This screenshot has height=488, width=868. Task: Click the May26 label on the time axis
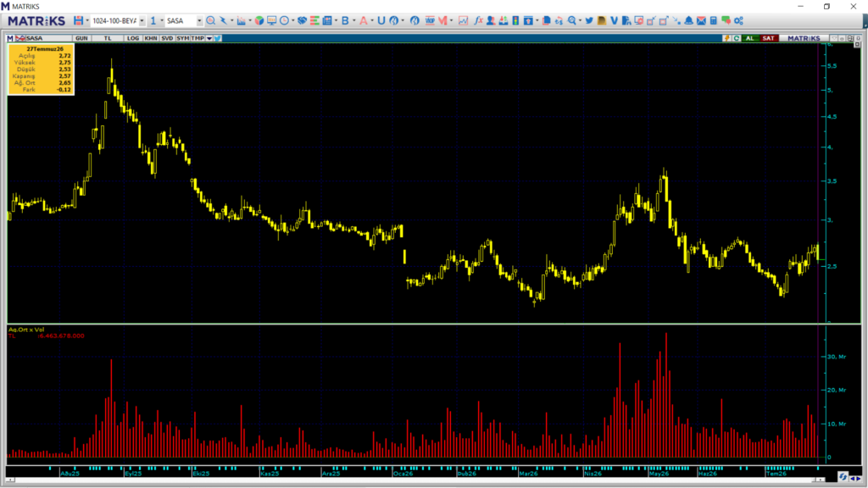tap(659, 474)
